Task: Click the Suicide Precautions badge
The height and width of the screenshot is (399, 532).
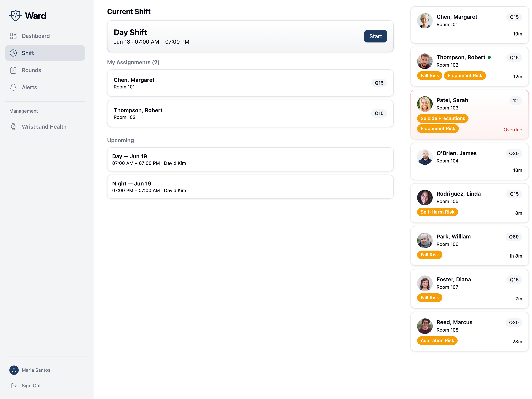Action: pos(443,118)
